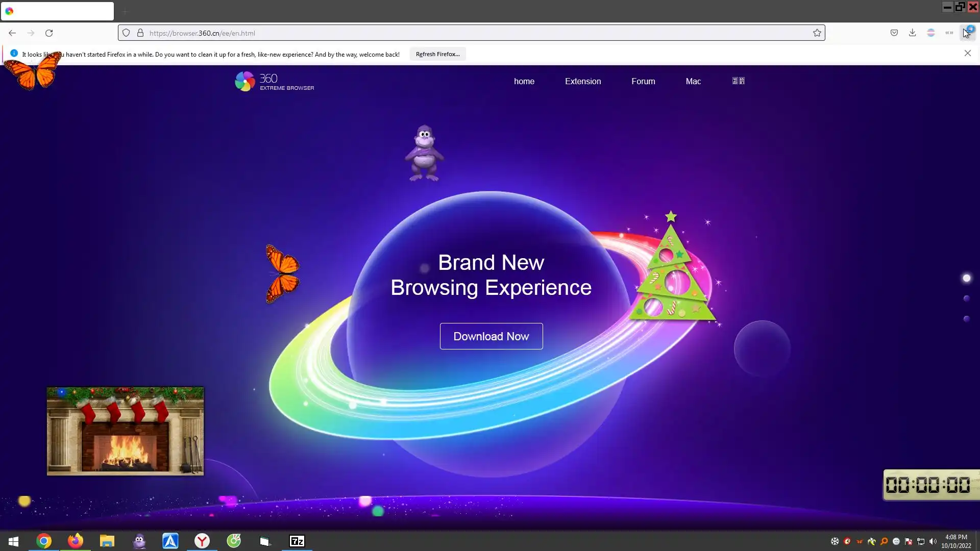Open the QR code nav icon
980x551 pixels.
738,81
